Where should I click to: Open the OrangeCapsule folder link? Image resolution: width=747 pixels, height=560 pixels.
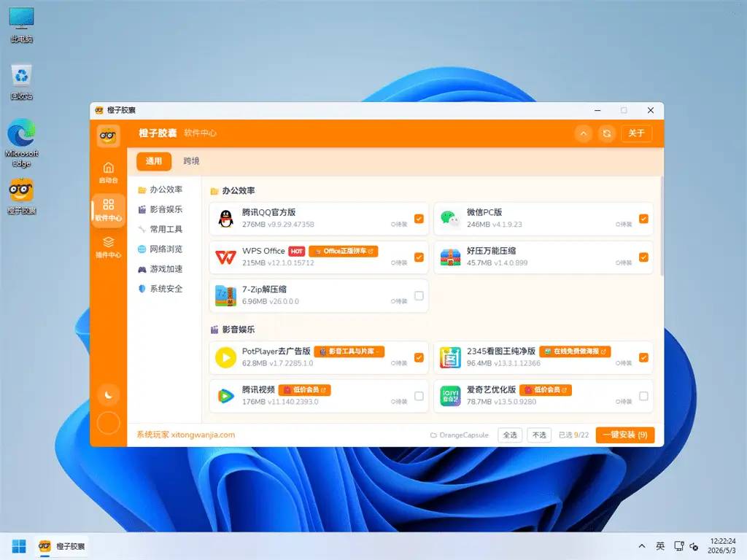[460, 435]
